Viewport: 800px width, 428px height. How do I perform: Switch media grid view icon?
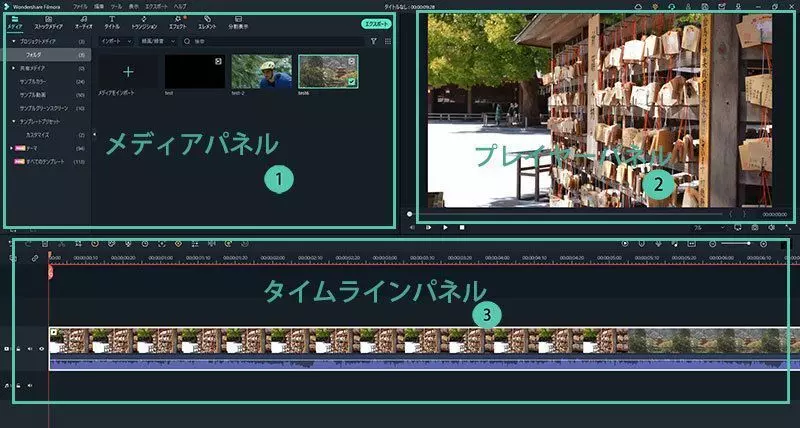coord(387,41)
